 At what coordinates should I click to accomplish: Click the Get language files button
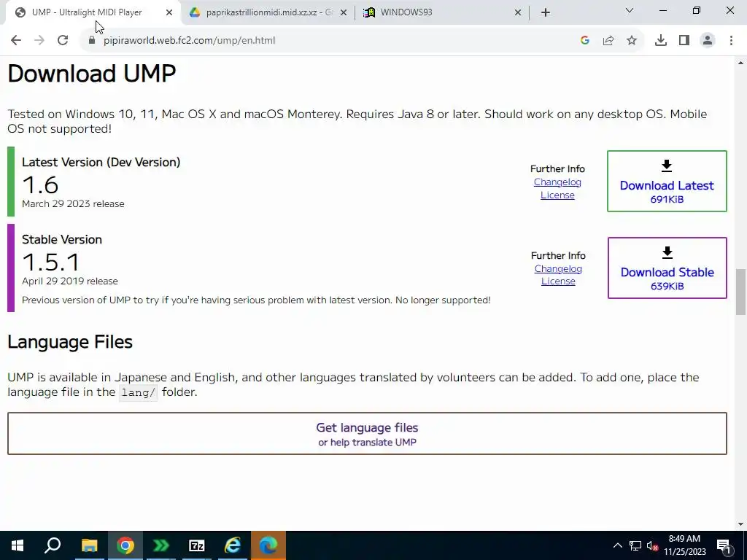[368, 433]
